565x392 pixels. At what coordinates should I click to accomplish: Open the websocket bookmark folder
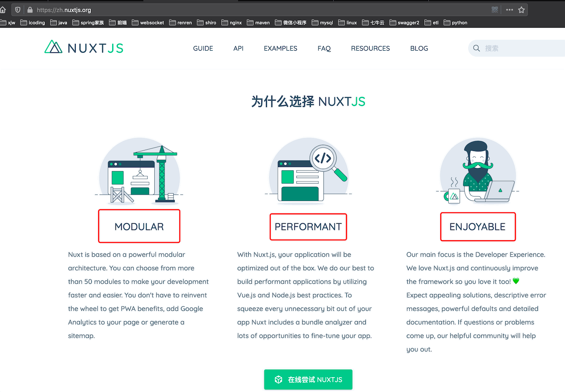148,23
